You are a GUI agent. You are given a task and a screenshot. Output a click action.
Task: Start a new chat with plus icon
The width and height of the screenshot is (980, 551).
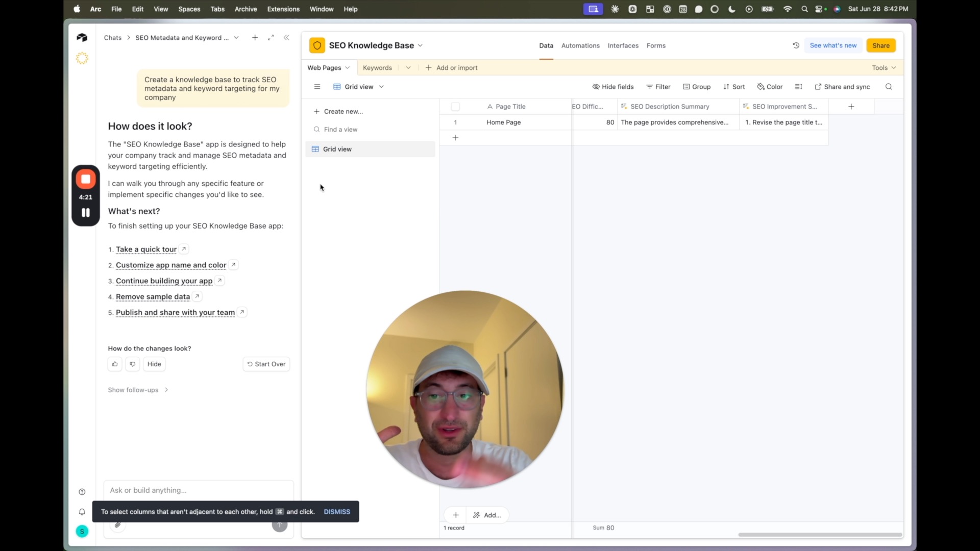(255, 37)
